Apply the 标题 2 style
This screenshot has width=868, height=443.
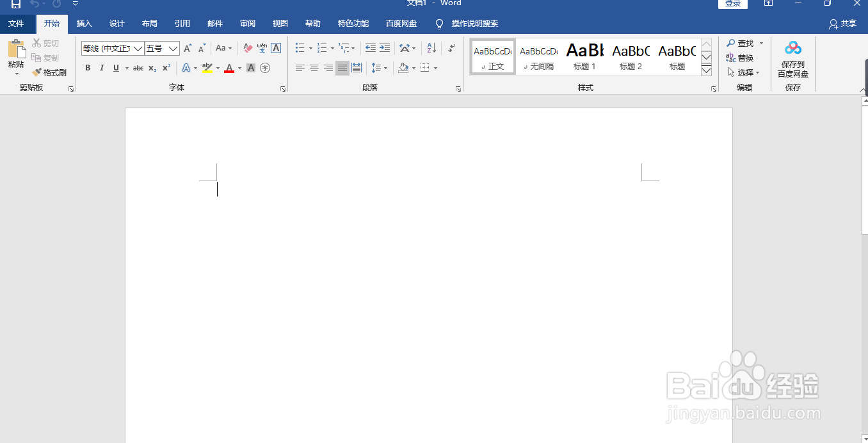coord(631,56)
